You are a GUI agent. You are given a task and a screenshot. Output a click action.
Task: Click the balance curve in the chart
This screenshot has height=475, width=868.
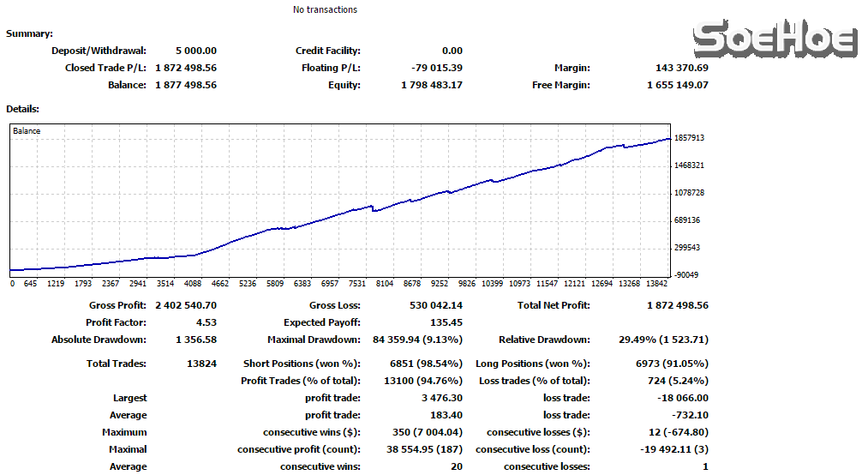pos(343,214)
